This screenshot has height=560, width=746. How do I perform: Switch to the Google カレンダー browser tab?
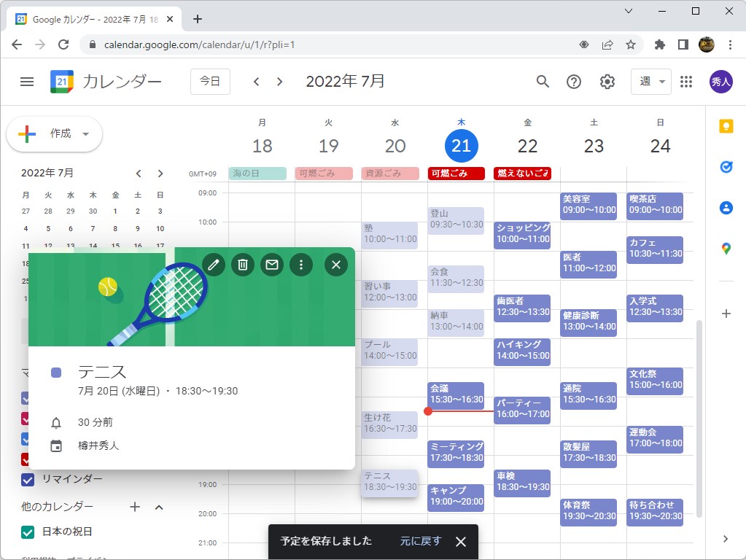[x=95, y=20]
